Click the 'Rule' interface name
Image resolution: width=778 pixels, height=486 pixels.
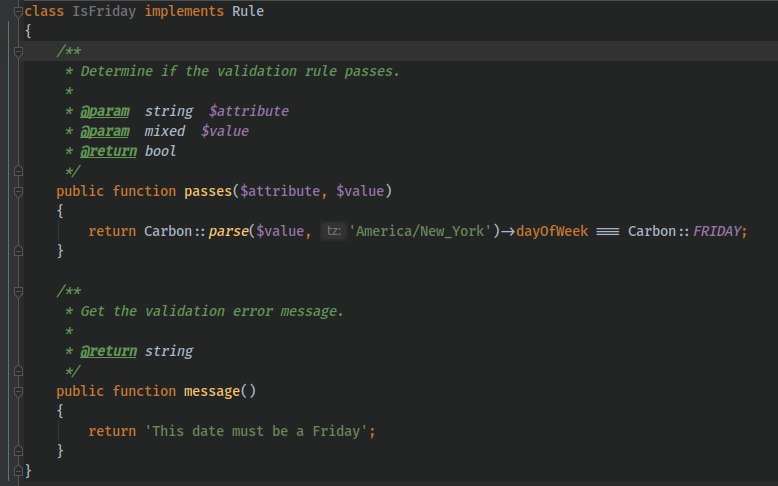248,11
